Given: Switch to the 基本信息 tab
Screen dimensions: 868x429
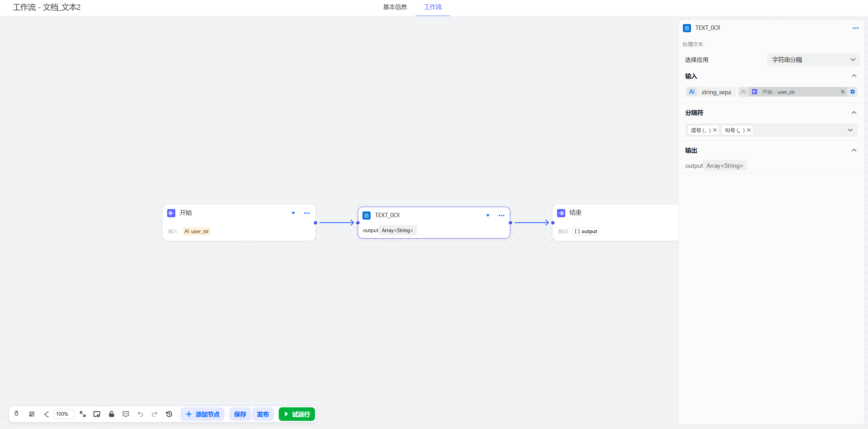Looking at the screenshot, I should (x=395, y=7).
